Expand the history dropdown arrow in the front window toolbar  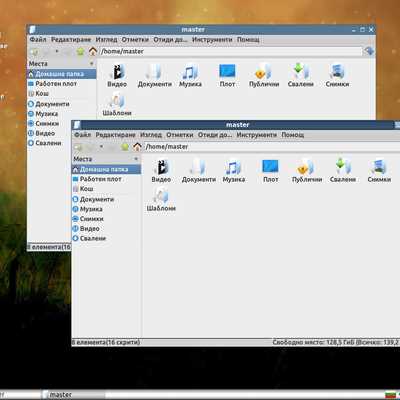101,147
